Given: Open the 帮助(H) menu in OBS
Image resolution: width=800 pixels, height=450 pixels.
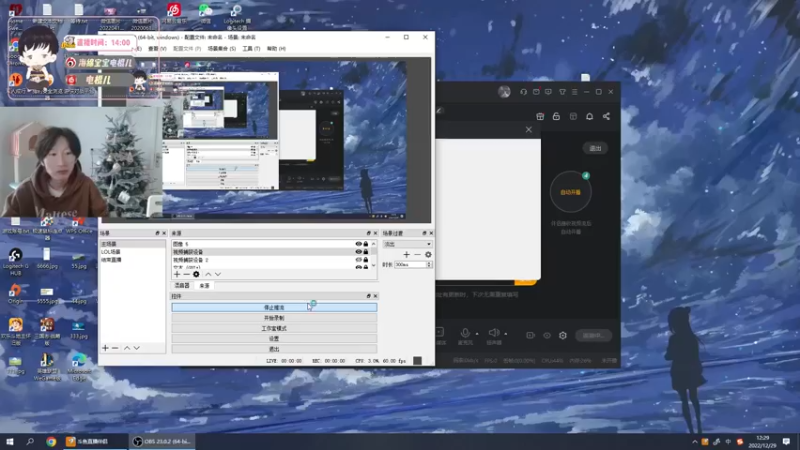Looking at the screenshot, I should (276, 48).
